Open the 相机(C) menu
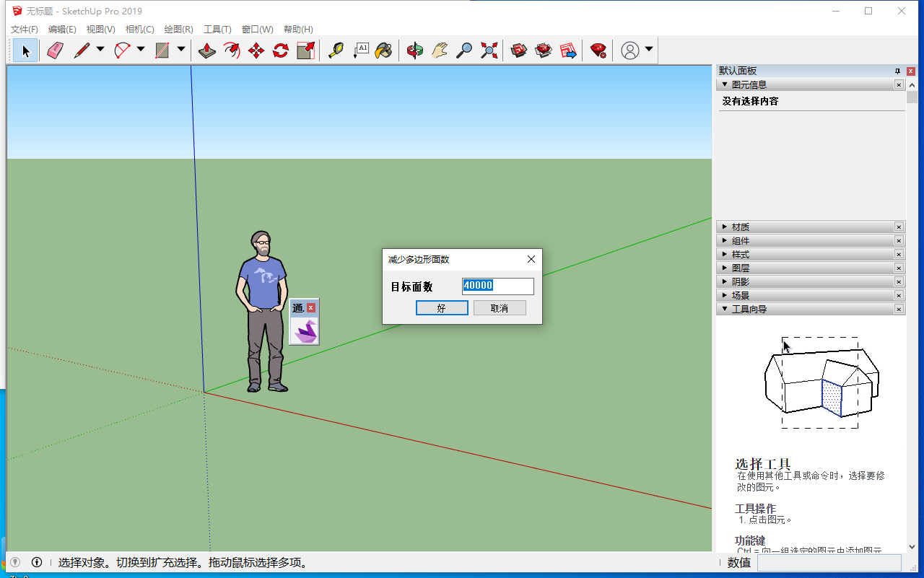Viewport: 924px width, 578px height. pyautogui.click(x=139, y=30)
